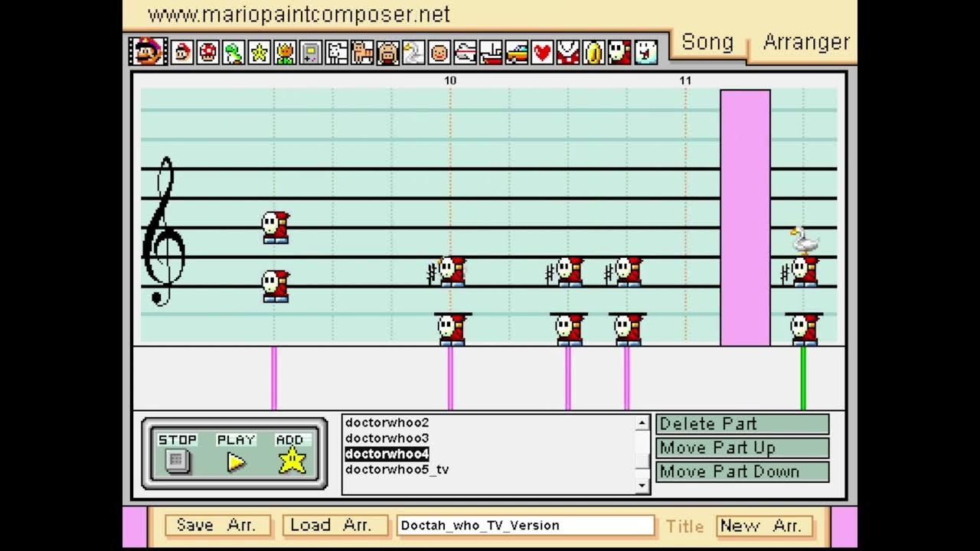This screenshot has height=551, width=980.
Task: Select the Airplane instrument
Action: click(465, 53)
